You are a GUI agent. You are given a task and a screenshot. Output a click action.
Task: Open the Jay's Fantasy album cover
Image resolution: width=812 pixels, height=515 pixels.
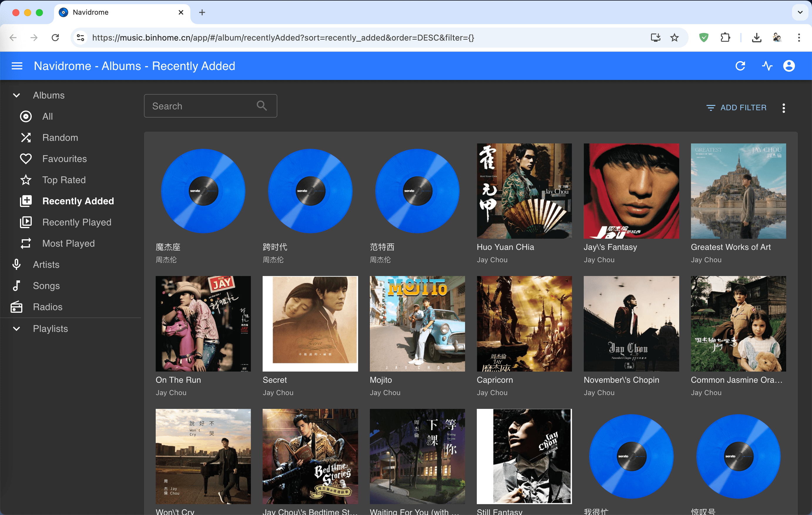tap(631, 191)
